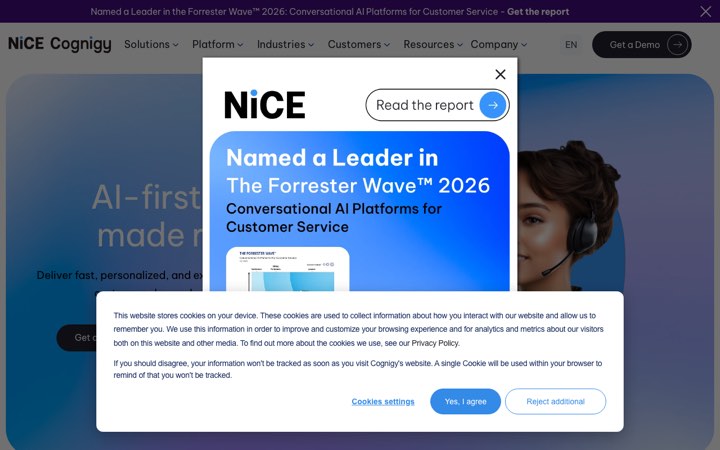Open the NiCE Cognigy homepage logo

point(60,44)
